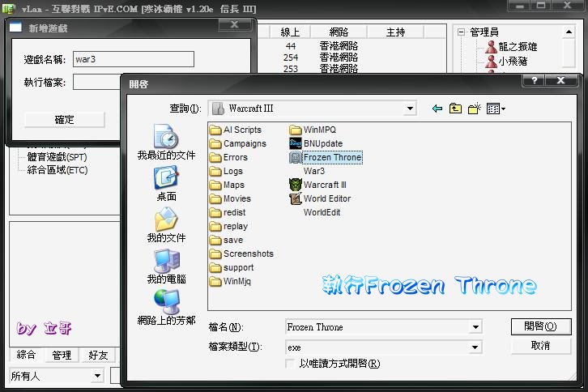Click the Cancel (取消) button
Screen dimensions: 588x392
[x=541, y=346]
